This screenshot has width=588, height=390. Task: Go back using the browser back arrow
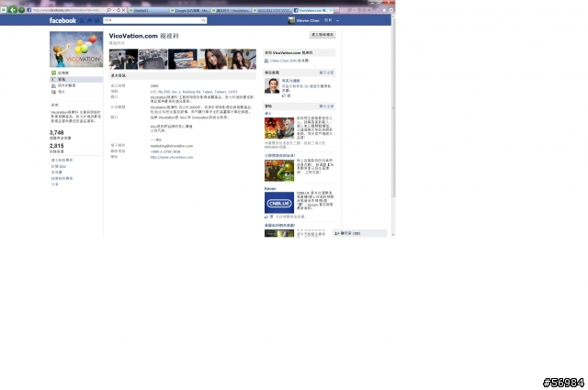13,10
